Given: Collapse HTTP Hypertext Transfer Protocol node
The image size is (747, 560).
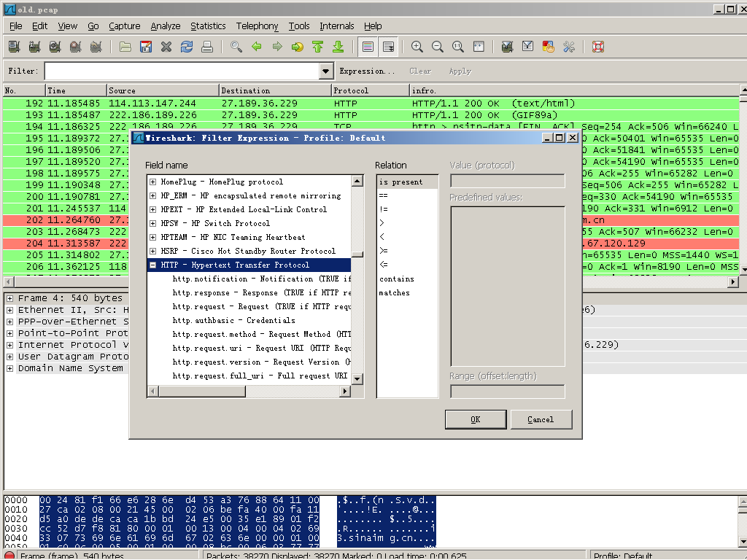Looking at the screenshot, I should pyautogui.click(x=152, y=265).
